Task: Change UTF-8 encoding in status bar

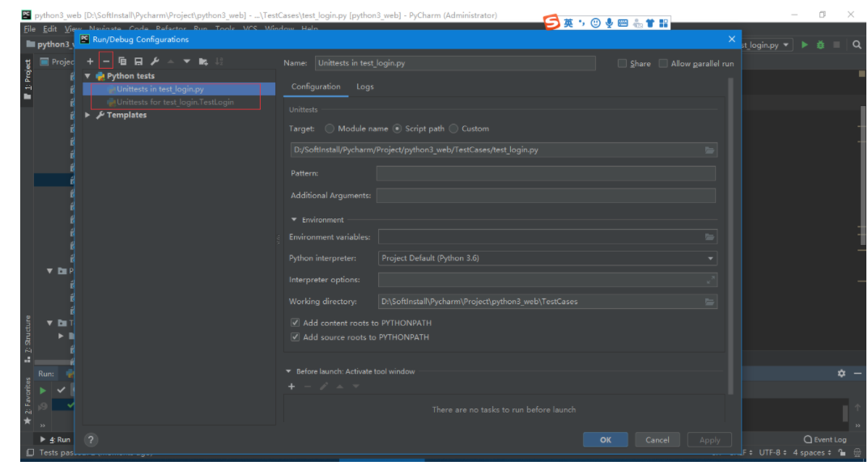Action: tap(772, 452)
